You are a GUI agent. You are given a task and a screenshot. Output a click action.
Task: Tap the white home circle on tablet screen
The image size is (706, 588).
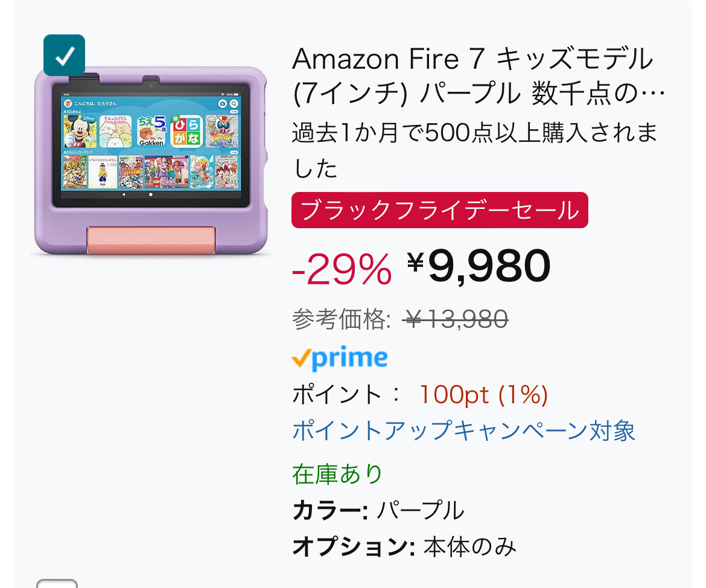tap(151, 195)
